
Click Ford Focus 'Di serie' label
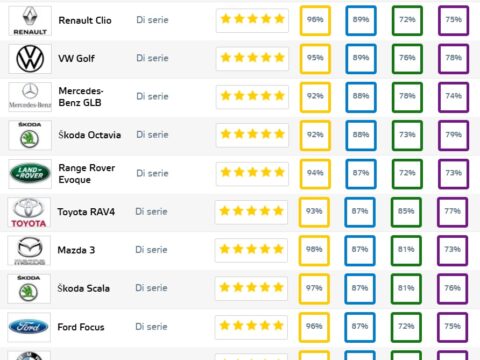(151, 327)
